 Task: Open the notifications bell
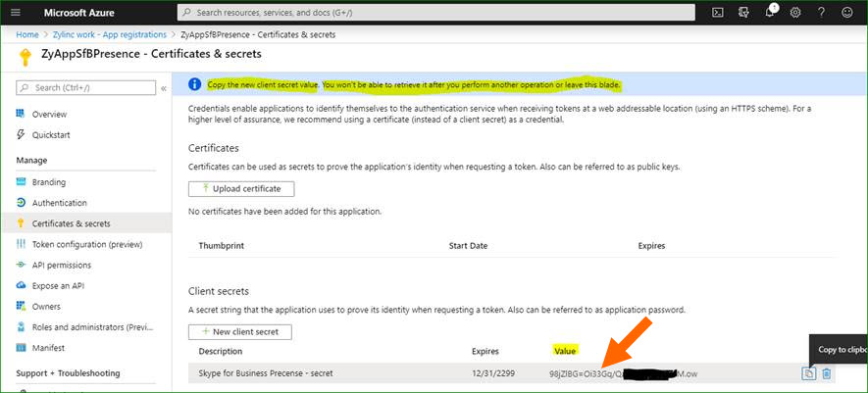(770, 12)
